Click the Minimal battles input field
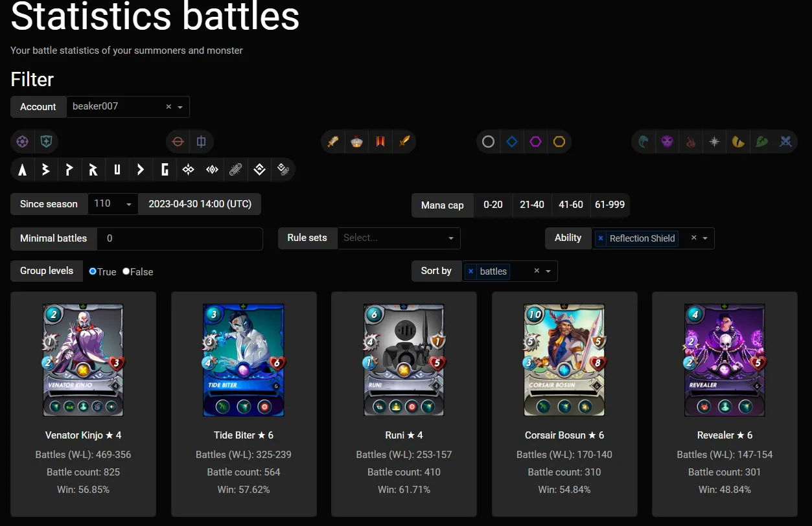Image resolution: width=812 pixels, height=526 pixels. pyautogui.click(x=180, y=238)
